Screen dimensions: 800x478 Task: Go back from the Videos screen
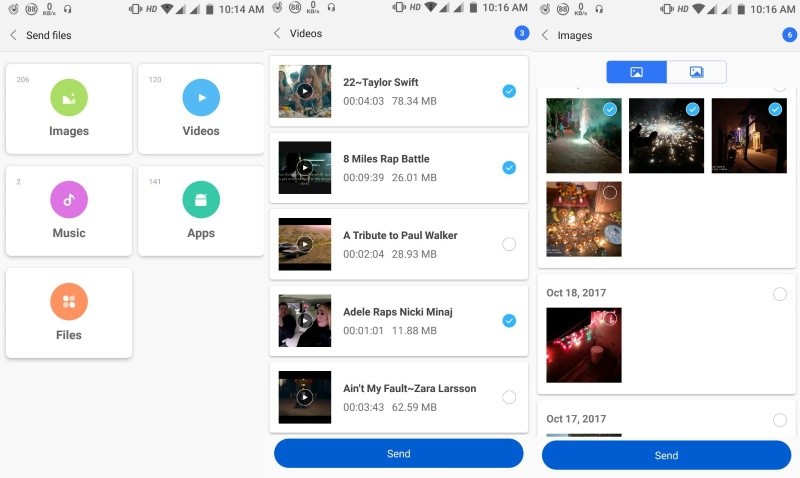pyautogui.click(x=277, y=34)
